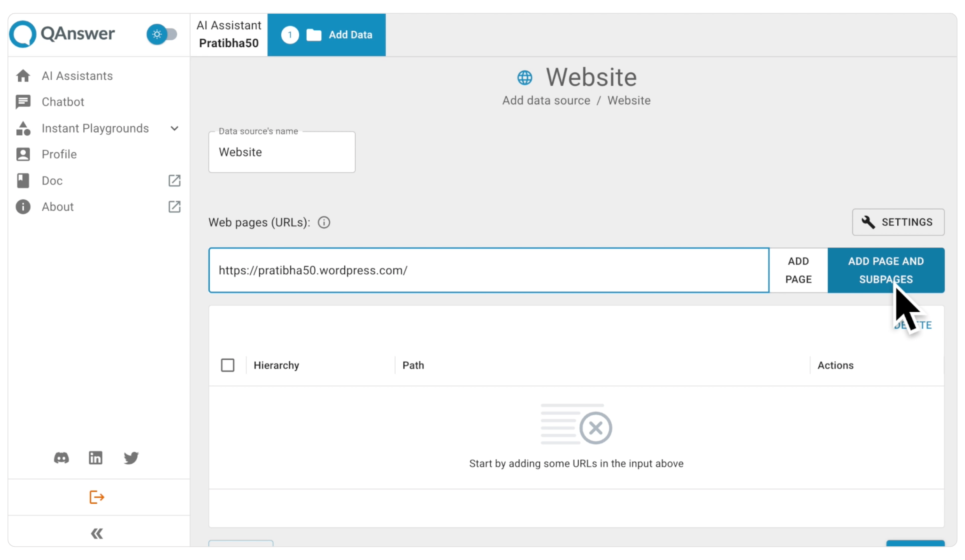Toggle the light/dark theme switch
Screen dimensions: 965x560
pos(162,35)
